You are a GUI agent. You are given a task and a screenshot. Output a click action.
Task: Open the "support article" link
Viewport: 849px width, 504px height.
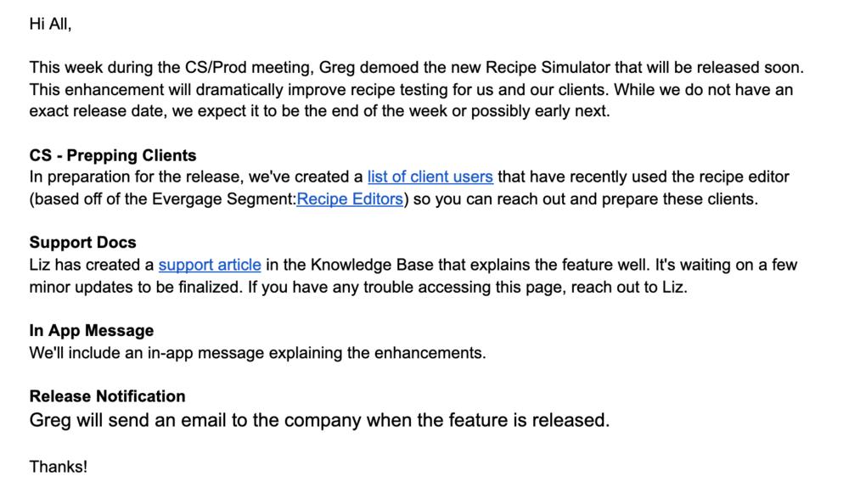pos(210,266)
